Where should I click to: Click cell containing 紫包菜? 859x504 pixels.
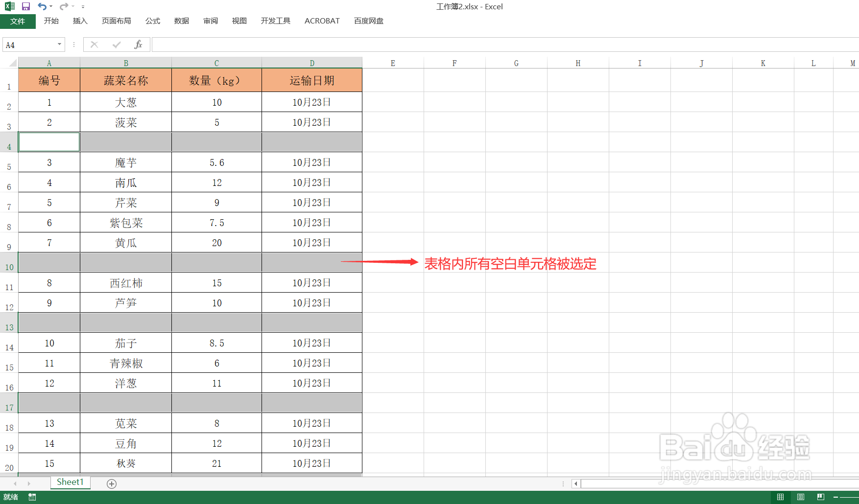(126, 223)
